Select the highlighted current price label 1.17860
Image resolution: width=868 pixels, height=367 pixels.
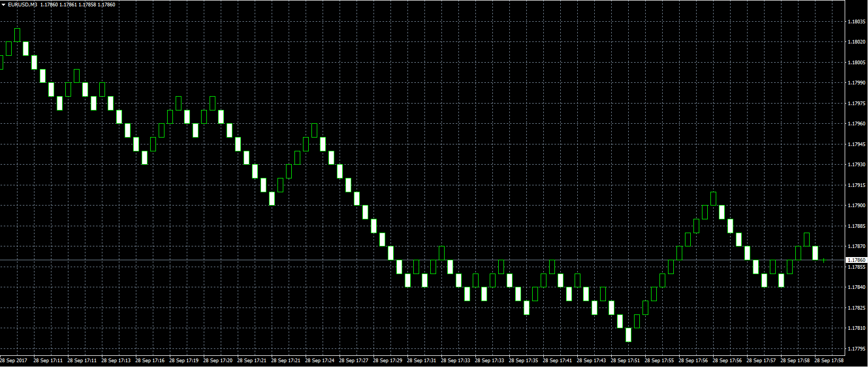point(856,260)
